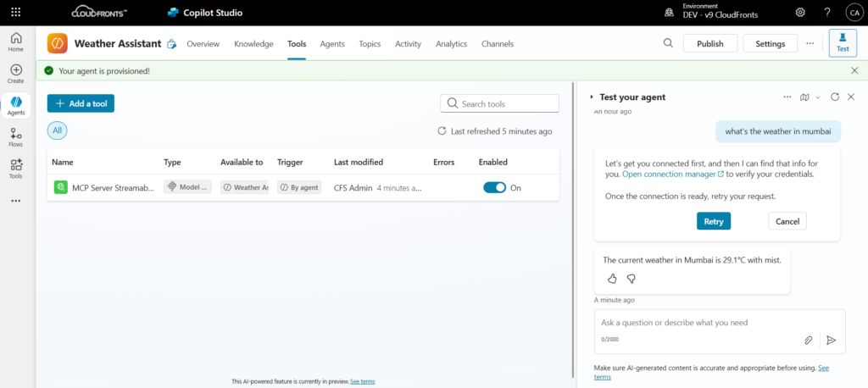868x388 pixels.
Task: Open Flows in the sidebar
Action: [16, 137]
